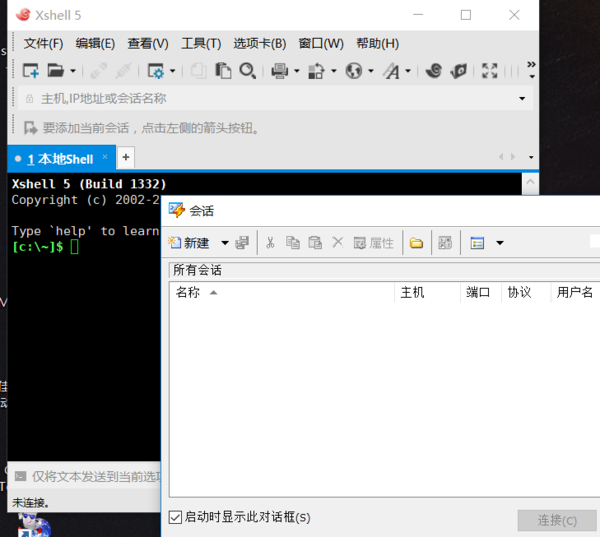The width and height of the screenshot is (600, 537).
Task: Expand the address bar dropdown arrow
Action: pos(522,99)
